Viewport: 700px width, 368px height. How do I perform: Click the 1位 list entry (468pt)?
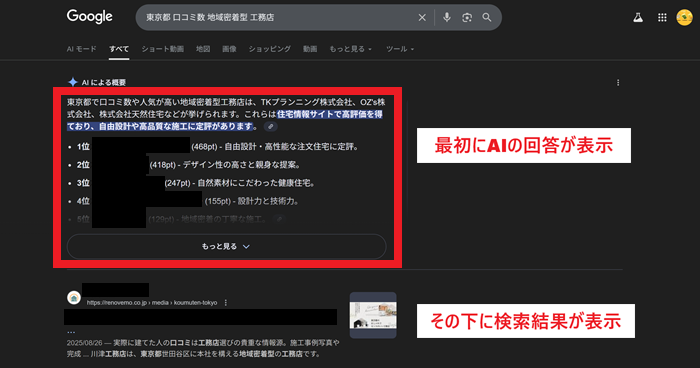pyautogui.click(x=217, y=146)
